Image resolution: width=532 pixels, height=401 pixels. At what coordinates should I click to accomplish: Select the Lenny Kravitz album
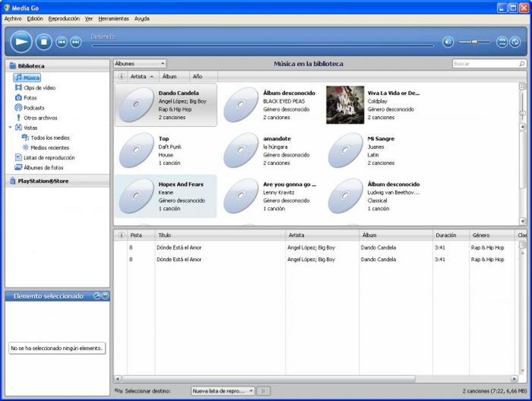(x=270, y=196)
